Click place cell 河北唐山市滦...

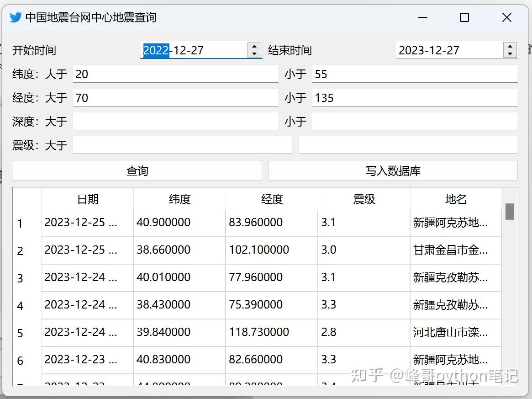tap(456, 333)
